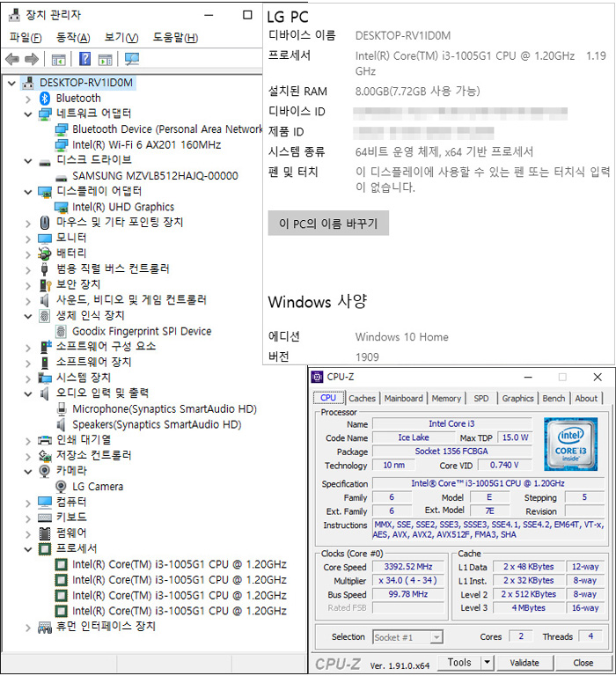This screenshot has height=676, width=616.
Task: Click the blue Help question mark toolbar icon
Action: 85,59
